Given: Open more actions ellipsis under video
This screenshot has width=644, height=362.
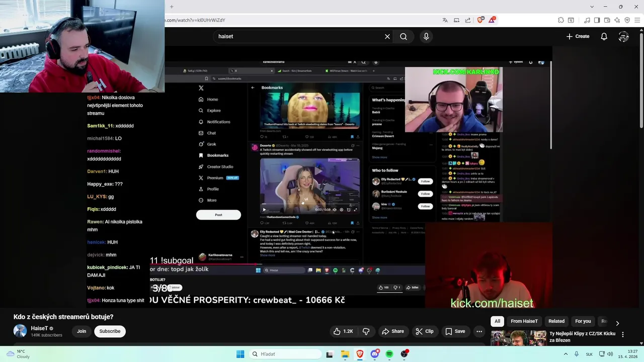Looking at the screenshot, I should pyautogui.click(x=479, y=331).
